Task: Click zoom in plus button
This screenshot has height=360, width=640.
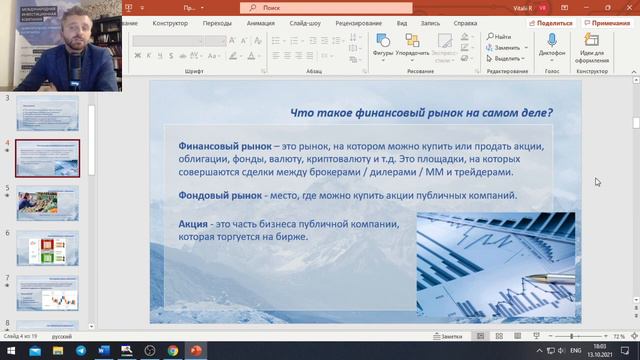Action: (606, 336)
